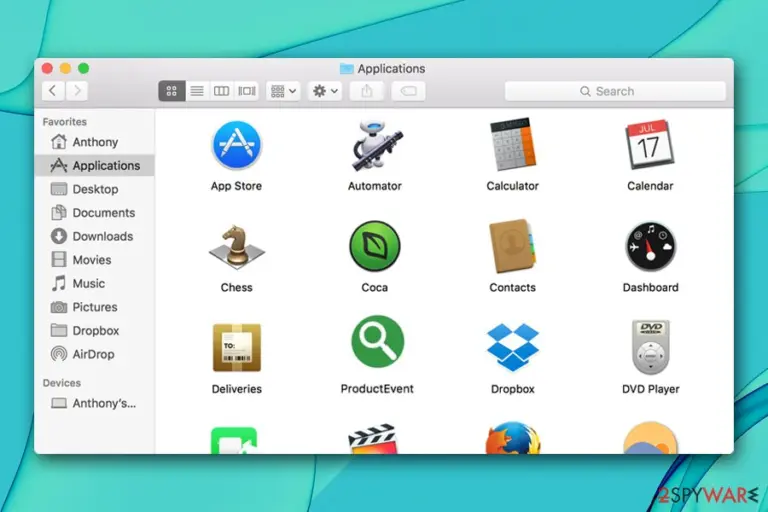The width and height of the screenshot is (768, 512).
Task: Select the Automator robot icon
Action: pyautogui.click(x=375, y=146)
